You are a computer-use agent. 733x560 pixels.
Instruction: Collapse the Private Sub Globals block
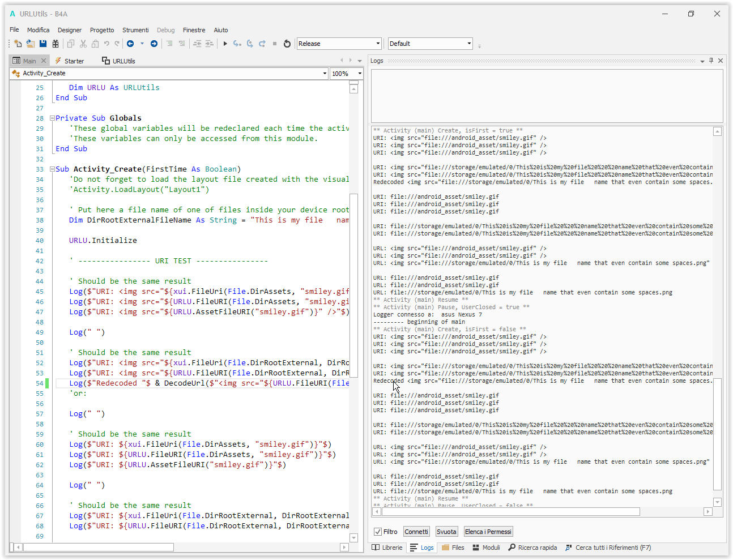tap(52, 118)
